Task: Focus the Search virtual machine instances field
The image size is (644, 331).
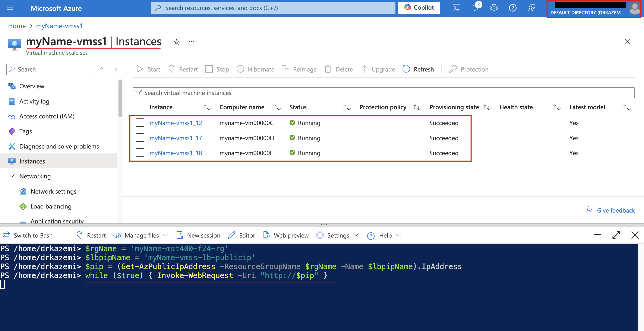Action: pyautogui.click(x=383, y=93)
